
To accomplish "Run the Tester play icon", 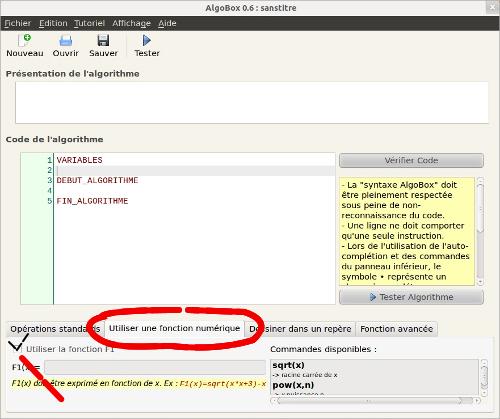I will 147,41.
